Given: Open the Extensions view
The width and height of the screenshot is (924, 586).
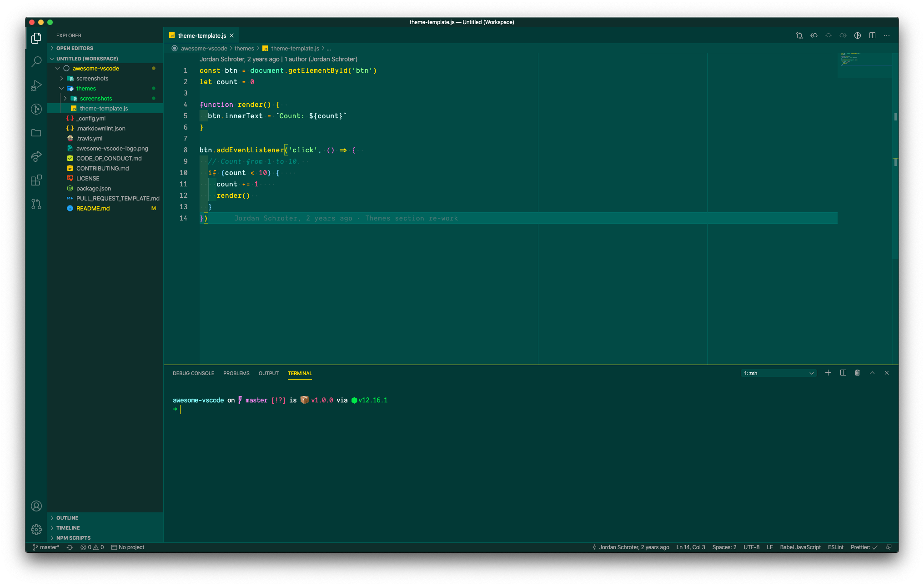Looking at the screenshot, I should point(36,180).
